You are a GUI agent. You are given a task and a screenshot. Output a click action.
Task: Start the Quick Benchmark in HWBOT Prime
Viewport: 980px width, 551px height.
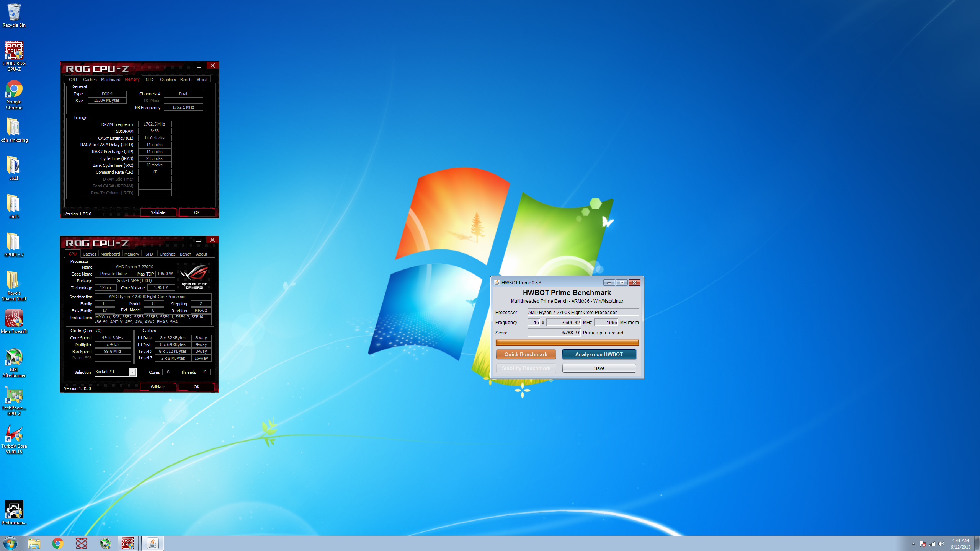tap(526, 354)
